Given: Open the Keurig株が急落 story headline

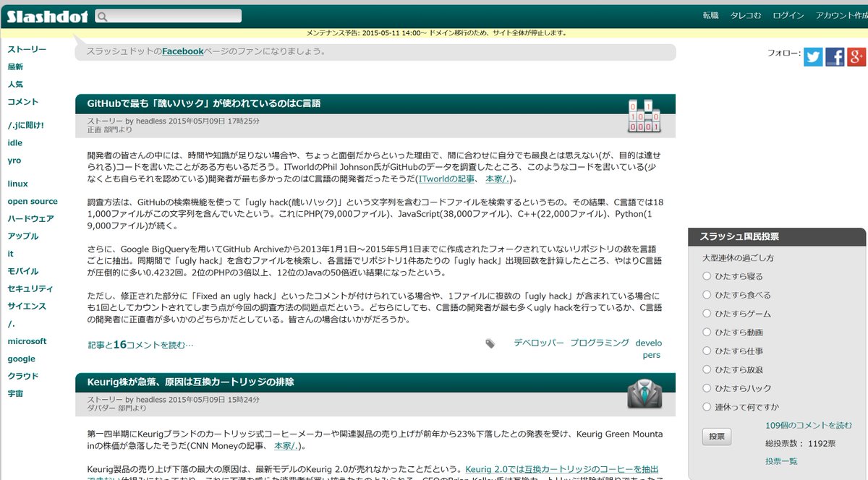Looking at the screenshot, I should tap(190, 382).
